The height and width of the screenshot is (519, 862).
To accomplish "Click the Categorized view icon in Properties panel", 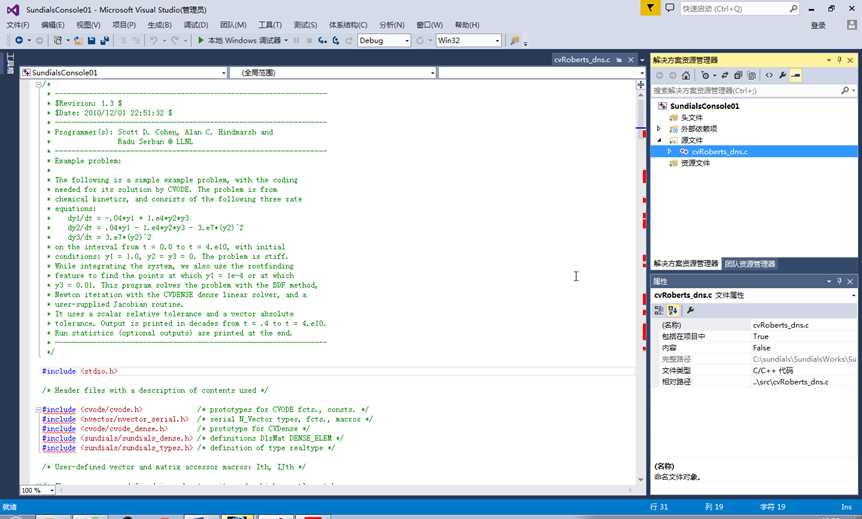I will click(x=659, y=311).
